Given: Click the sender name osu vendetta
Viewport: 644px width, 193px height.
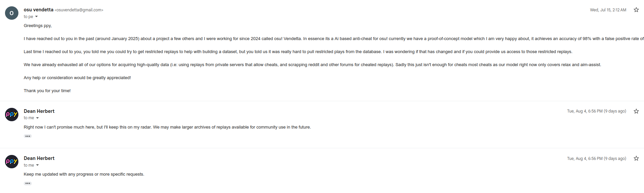Looking at the screenshot, I should [38, 10].
